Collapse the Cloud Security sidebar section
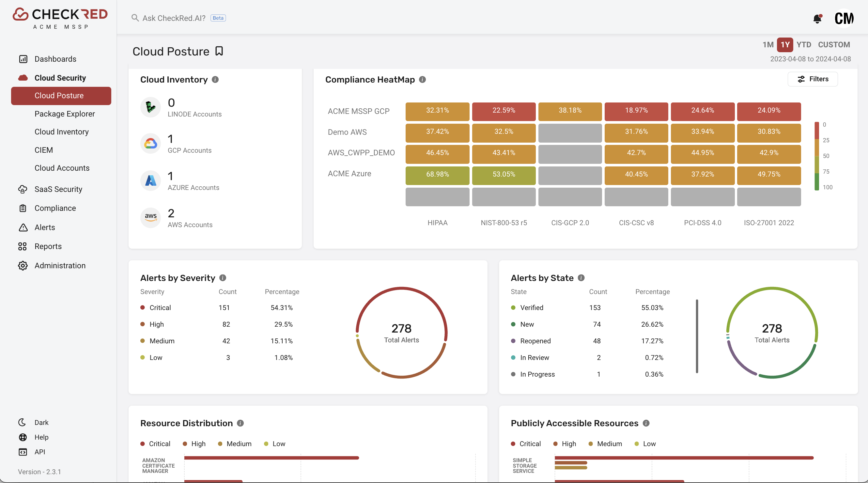Viewport: 868px width, 483px height. [x=60, y=78]
